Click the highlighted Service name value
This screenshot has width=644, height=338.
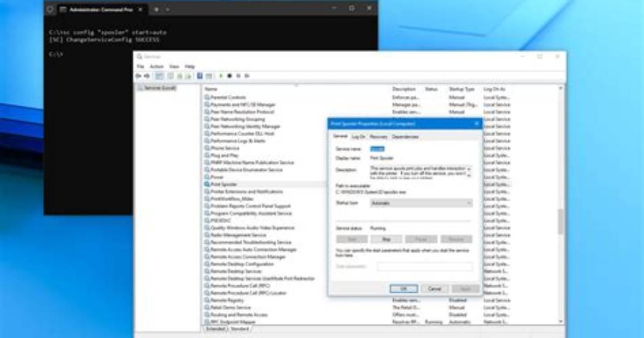[377, 149]
